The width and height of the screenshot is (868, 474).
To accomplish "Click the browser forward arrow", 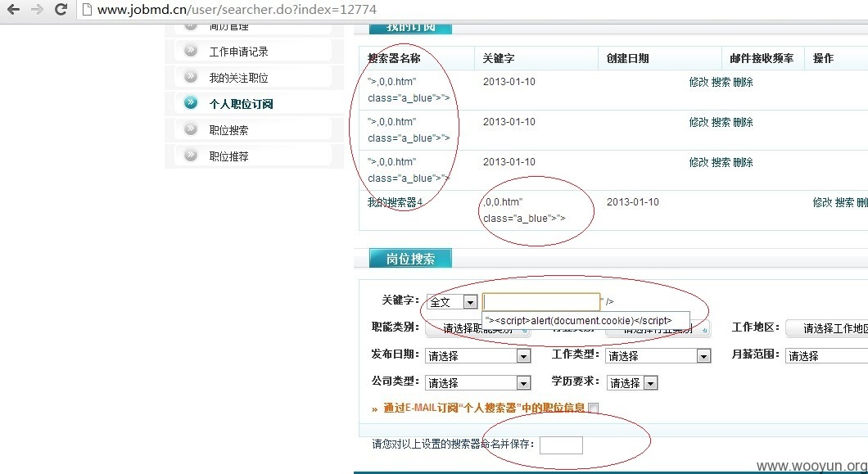I will [x=37, y=9].
